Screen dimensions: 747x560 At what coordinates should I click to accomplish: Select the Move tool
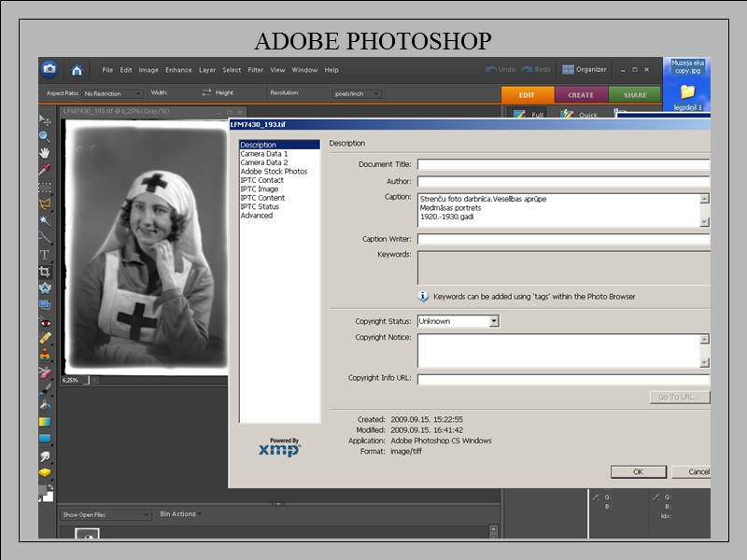(45, 120)
